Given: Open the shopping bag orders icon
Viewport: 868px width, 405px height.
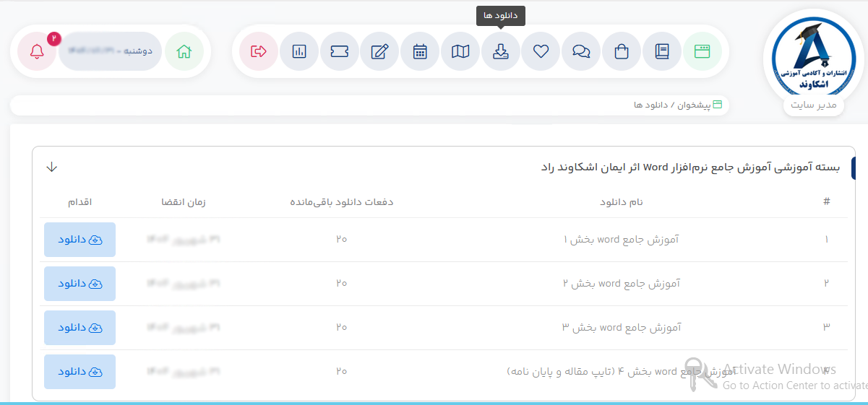Looking at the screenshot, I should [x=621, y=51].
